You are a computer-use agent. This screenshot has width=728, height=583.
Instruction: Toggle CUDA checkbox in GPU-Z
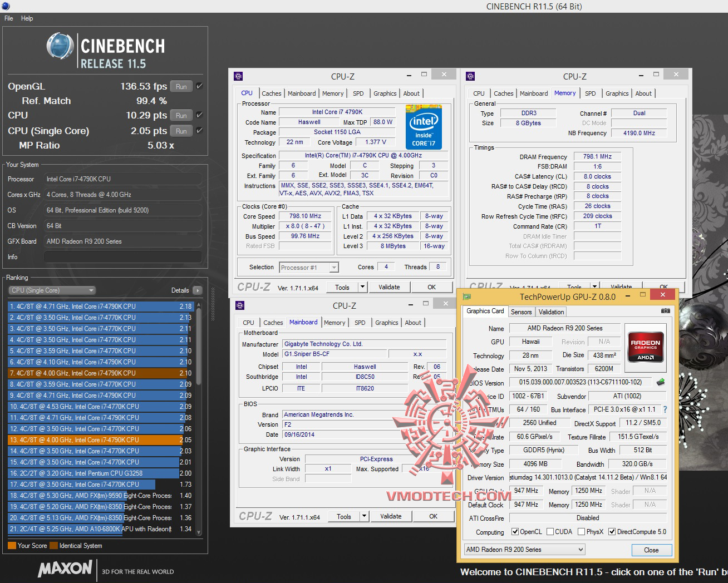click(x=550, y=532)
